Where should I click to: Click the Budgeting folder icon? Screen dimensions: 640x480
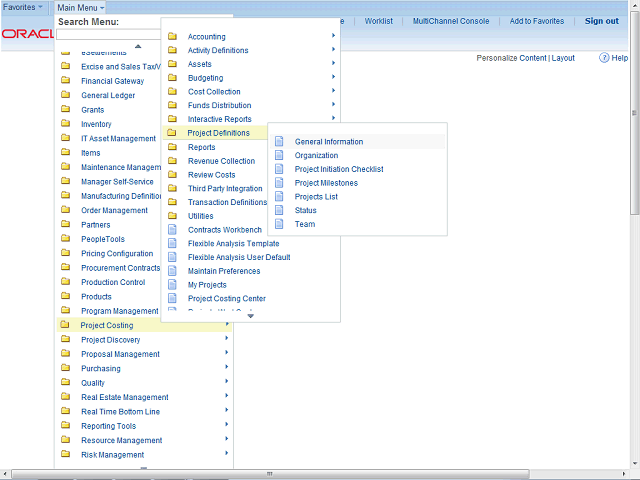point(173,78)
